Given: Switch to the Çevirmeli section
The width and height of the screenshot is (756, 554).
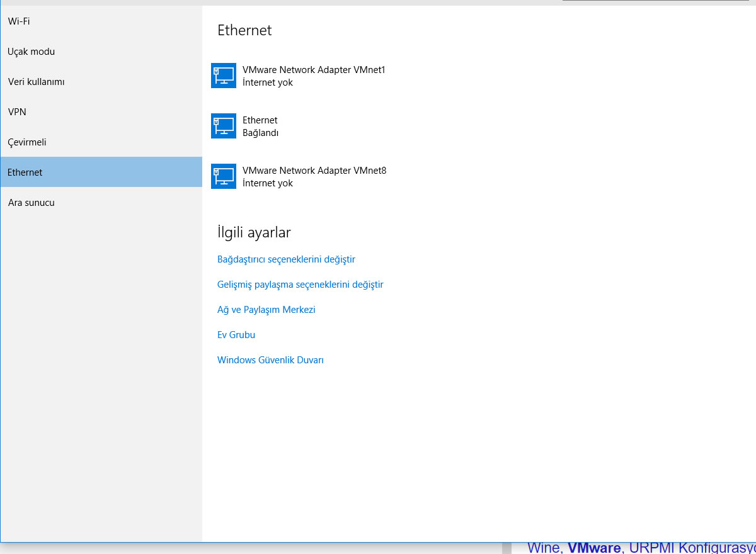Looking at the screenshot, I should pyautogui.click(x=27, y=142).
